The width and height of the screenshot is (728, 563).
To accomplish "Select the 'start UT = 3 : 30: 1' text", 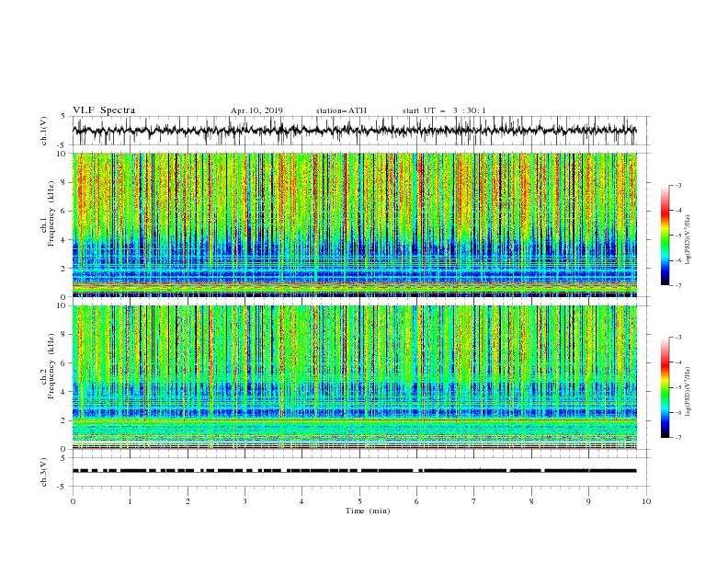I will (x=444, y=110).
